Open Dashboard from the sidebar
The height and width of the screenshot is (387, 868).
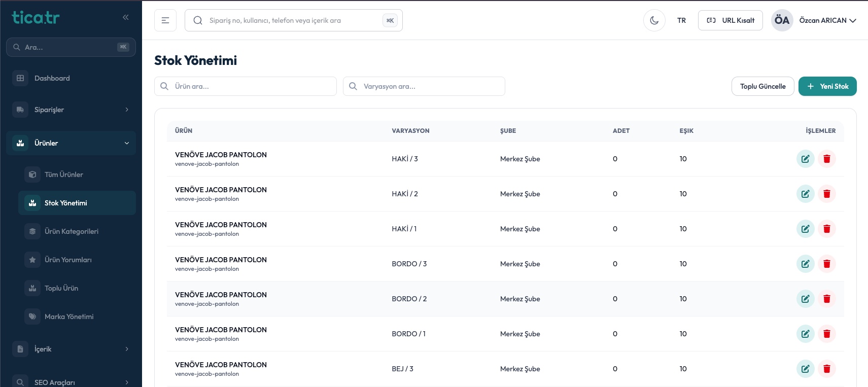pos(71,78)
